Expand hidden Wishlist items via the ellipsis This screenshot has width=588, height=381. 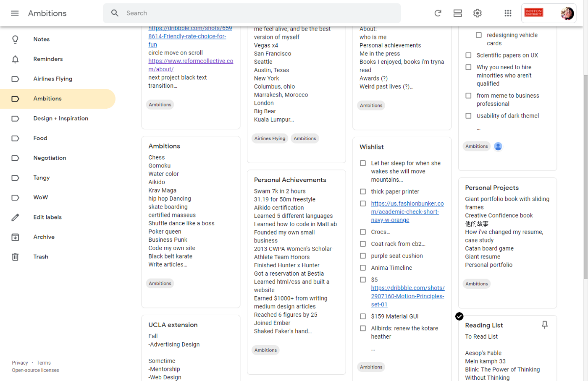tap(373, 350)
